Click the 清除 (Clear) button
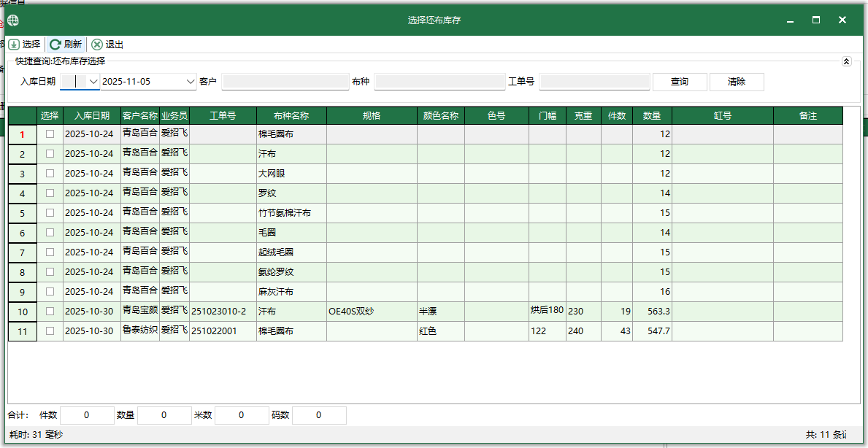Image resolution: width=868 pixels, height=448 pixels. 736,81
